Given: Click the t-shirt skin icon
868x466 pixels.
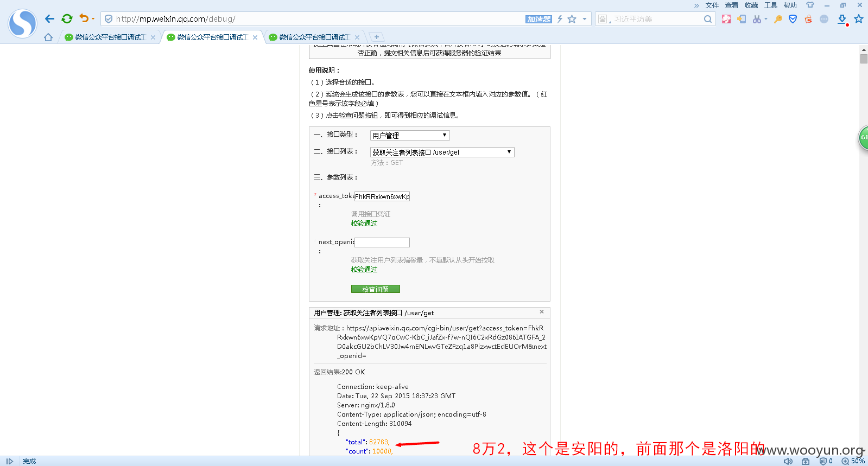Looking at the screenshot, I should pyautogui.click(x=810, y=5).
